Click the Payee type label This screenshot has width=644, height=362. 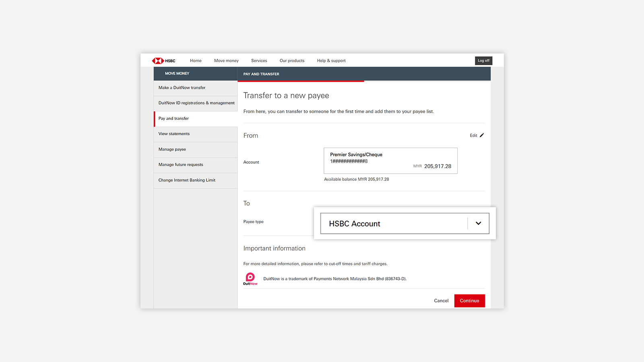(x=254, y=222)
